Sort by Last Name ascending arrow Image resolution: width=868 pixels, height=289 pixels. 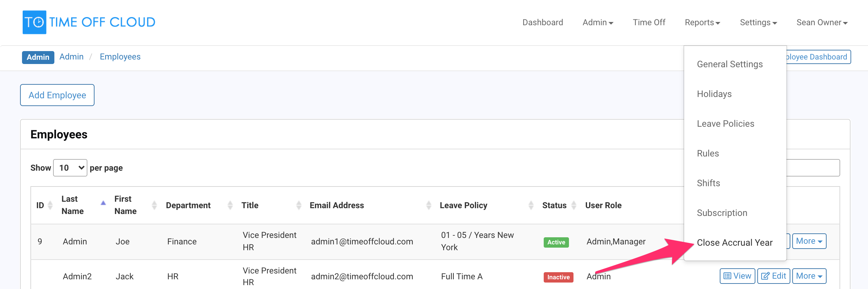tap(103, 203)
